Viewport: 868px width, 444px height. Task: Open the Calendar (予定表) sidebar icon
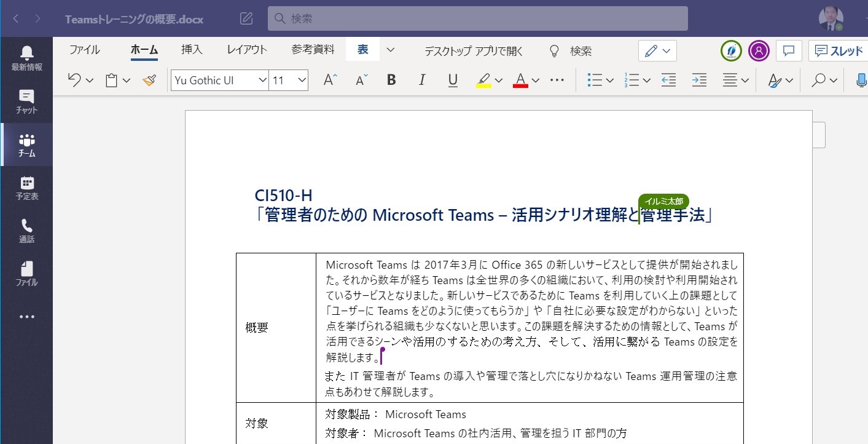26,188
